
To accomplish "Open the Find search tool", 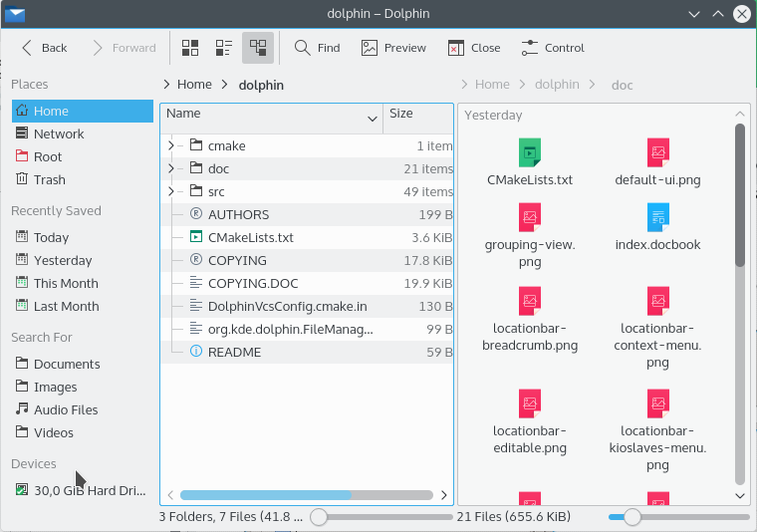I will (x=318, y=48).
